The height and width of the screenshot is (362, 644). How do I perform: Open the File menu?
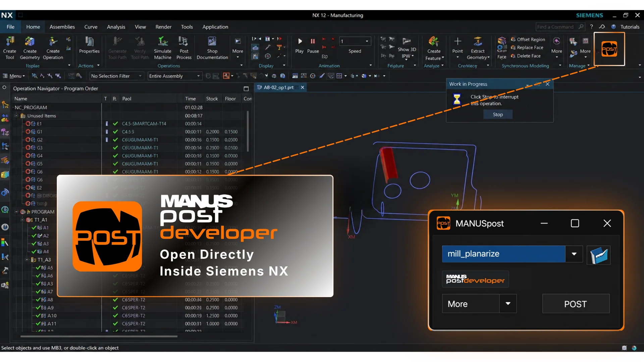[x=10, y=27]
